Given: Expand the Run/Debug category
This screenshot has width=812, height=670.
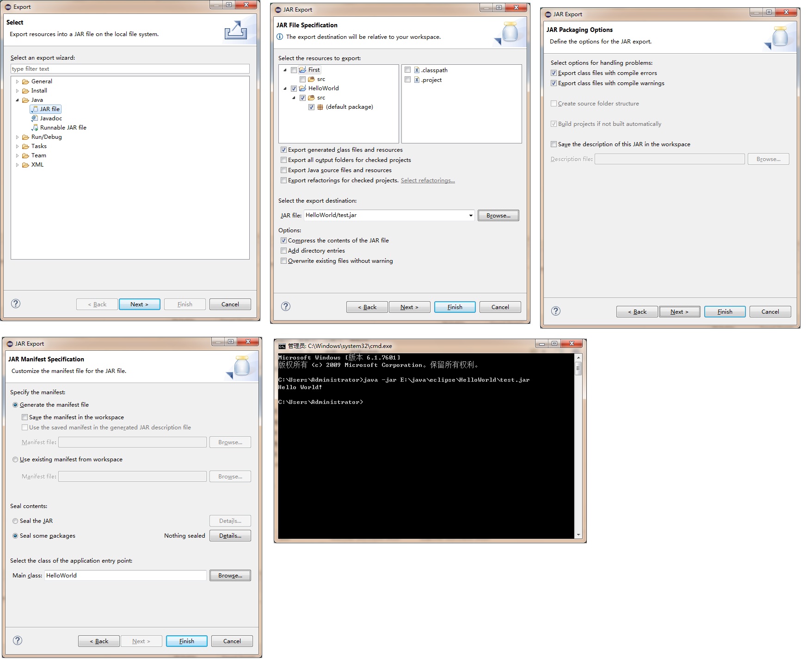Looking at the screenshot, I should tap(18, 137).
